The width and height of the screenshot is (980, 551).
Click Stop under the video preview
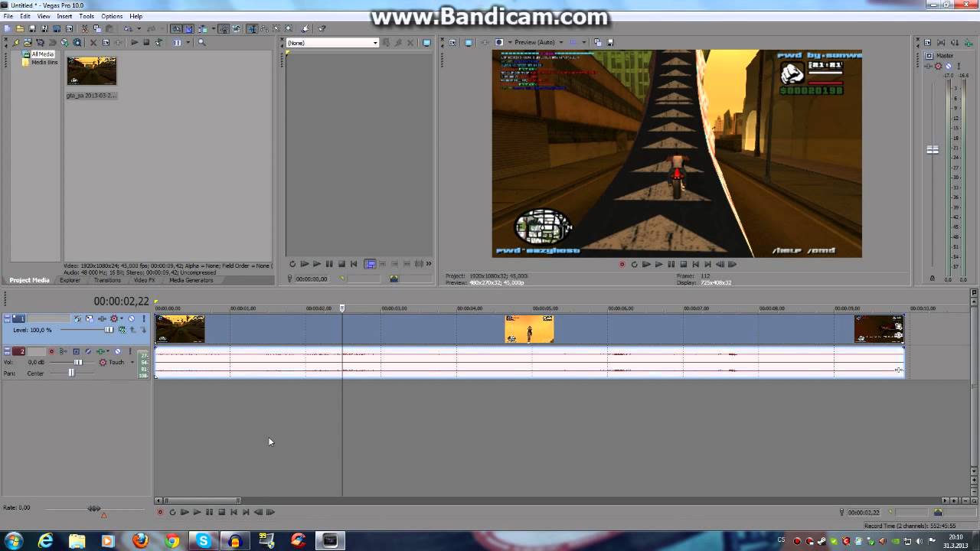coord(683,264)
